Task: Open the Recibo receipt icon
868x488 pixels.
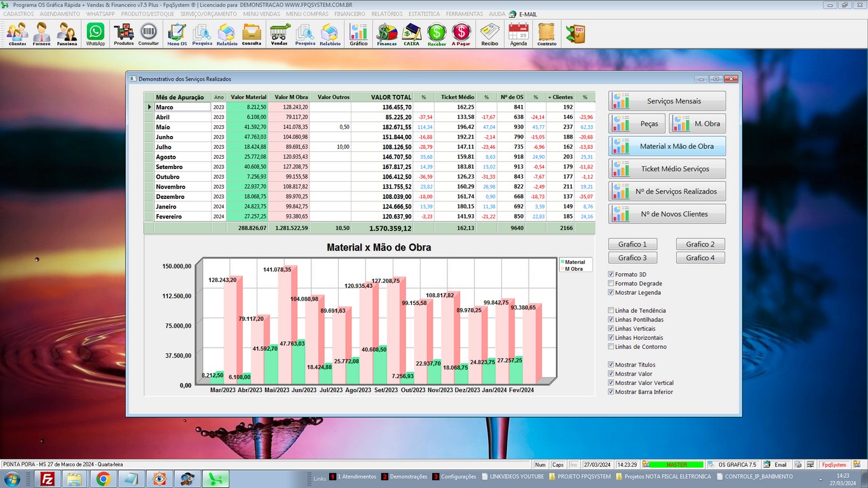Action: 489,34
